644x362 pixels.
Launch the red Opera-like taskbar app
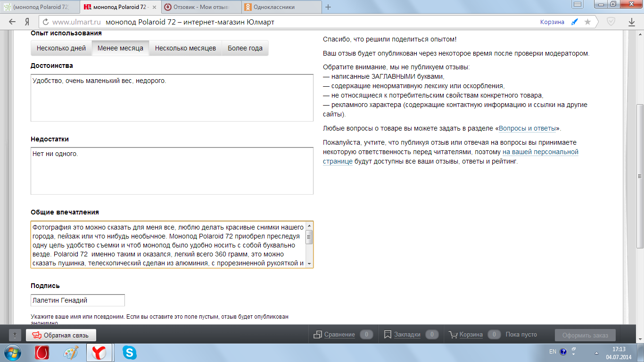42,353
